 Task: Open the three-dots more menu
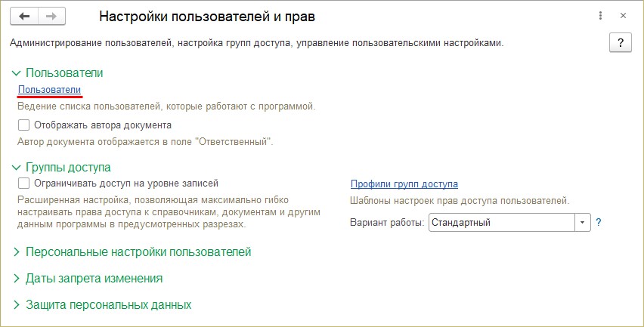(600, 16)
